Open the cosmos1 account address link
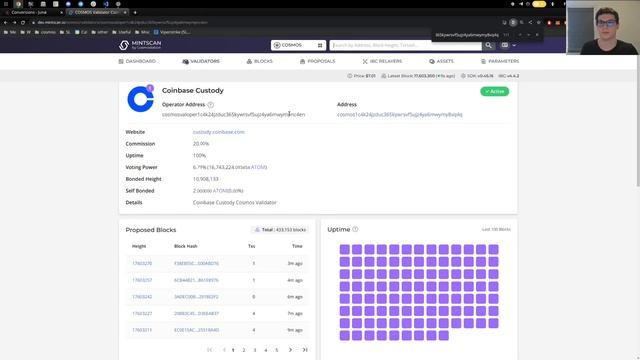This screenshot has width=640, height=360. 400,115
